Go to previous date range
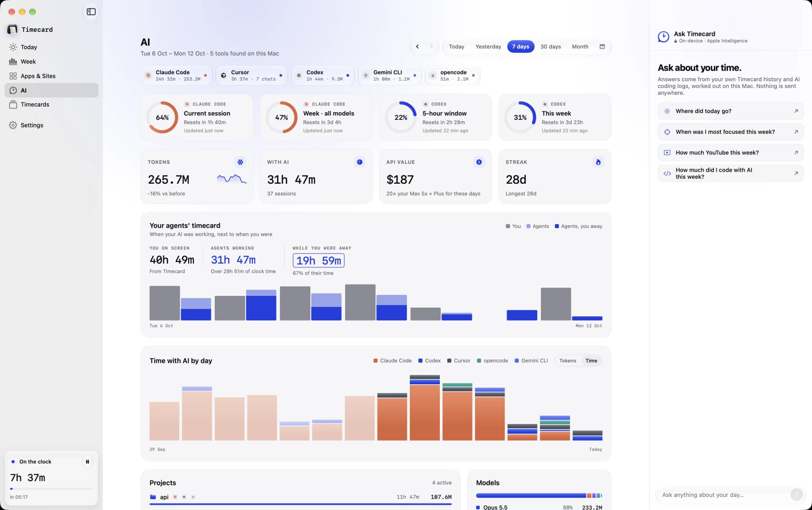Screen dimensions: 812x510 pyautogui.click(x=417, y=47)
